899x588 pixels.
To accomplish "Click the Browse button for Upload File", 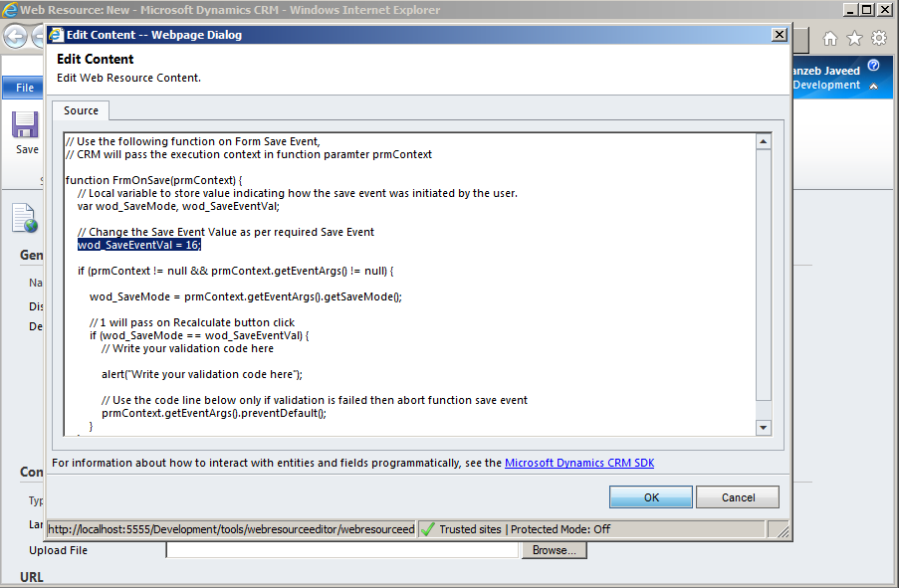I will pos(554,550).
